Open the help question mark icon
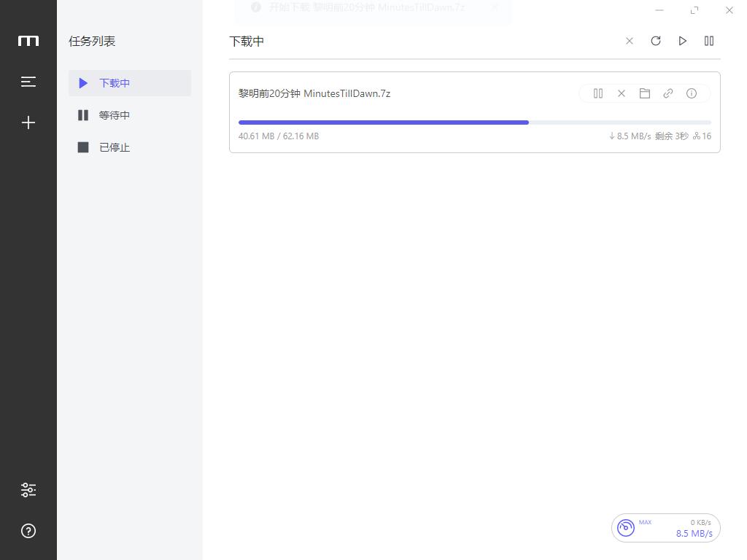The height and width of the screenshot is (560, 747). point(28,531)
